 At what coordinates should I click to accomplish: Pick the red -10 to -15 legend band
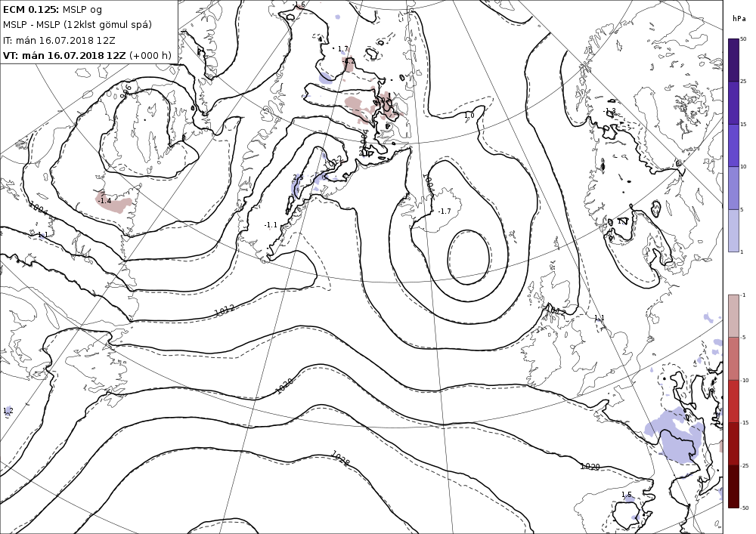pos(733,401)
